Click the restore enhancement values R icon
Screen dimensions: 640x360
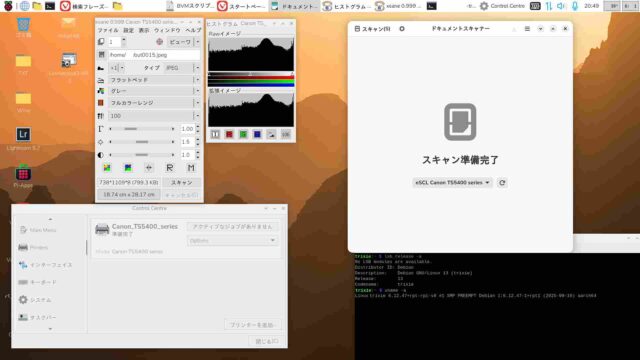[170, 168]
